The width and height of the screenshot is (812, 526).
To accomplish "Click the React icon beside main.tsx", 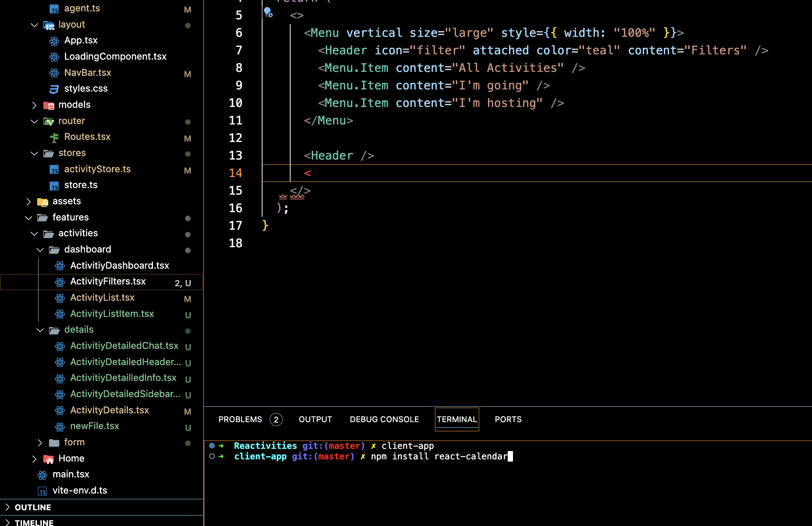I will click(x=43, y=475).
